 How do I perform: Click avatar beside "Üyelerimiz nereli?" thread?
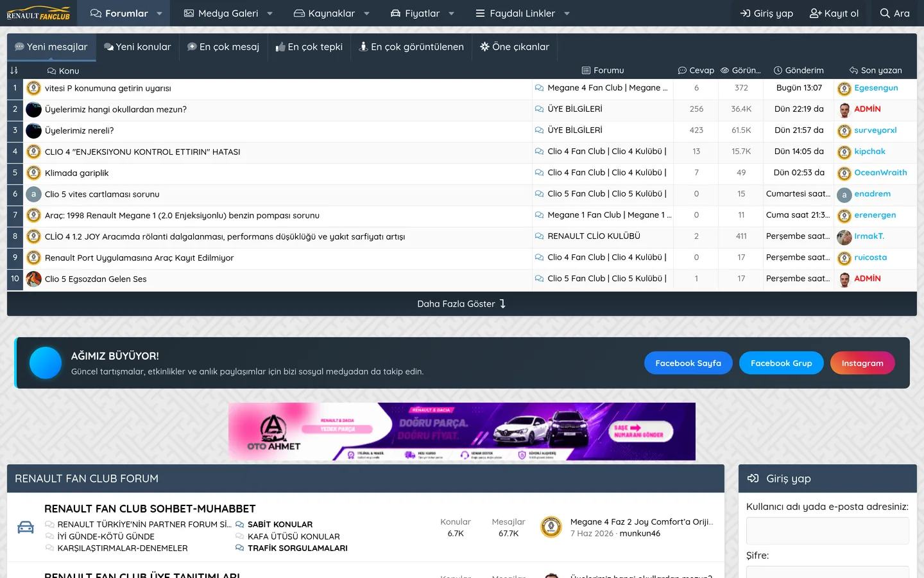(34, 131)
